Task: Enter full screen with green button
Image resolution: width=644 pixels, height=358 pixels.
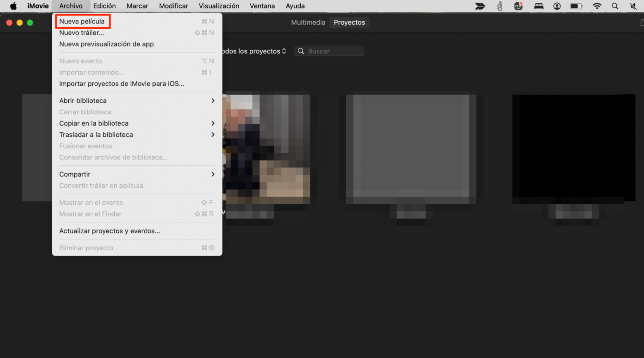Action: [x=30, y=23]
